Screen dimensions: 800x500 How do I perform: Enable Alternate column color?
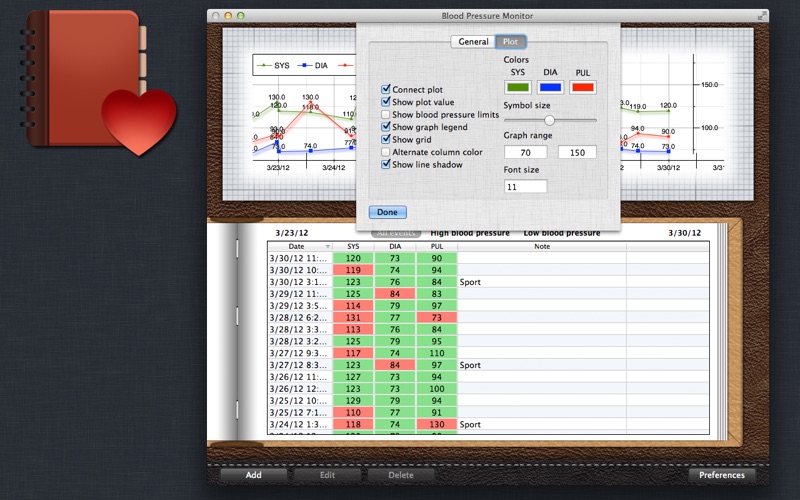coord(386,152)
